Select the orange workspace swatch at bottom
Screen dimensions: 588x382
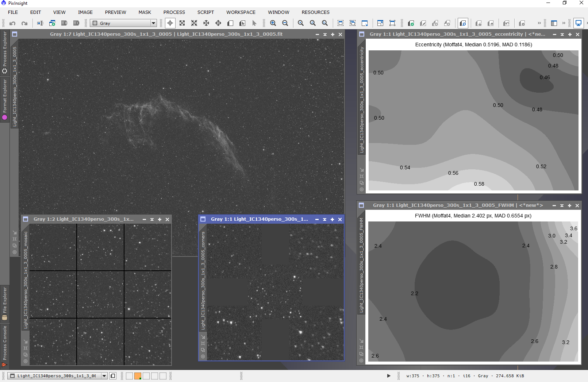tap(138, 376)
